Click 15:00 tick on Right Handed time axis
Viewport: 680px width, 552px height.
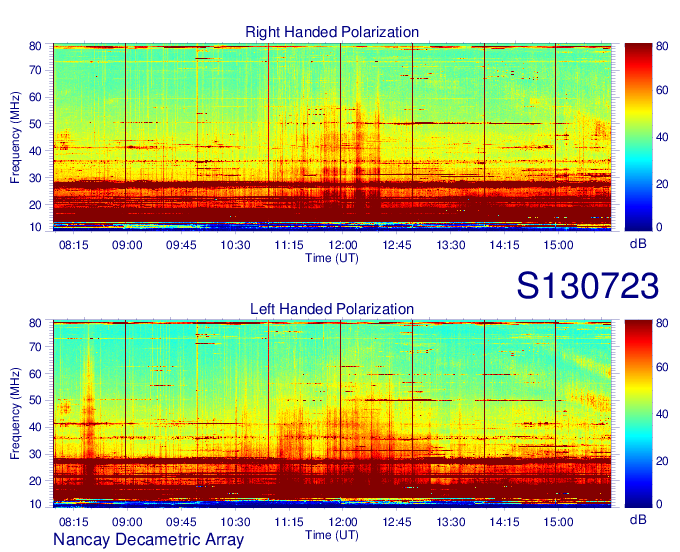559,245
